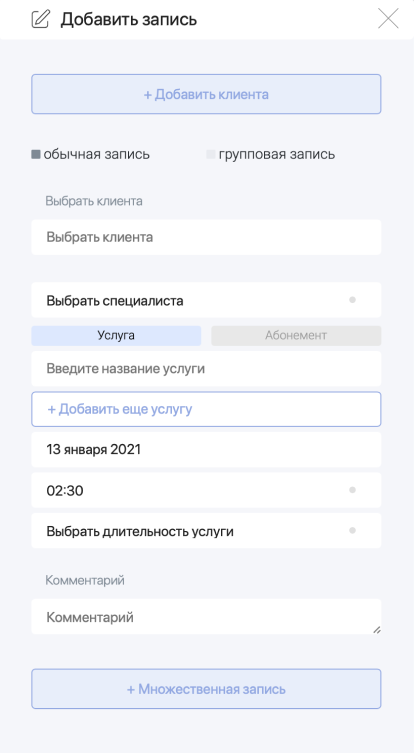Close the Добавить запись dialog

[x=388, y=19]
